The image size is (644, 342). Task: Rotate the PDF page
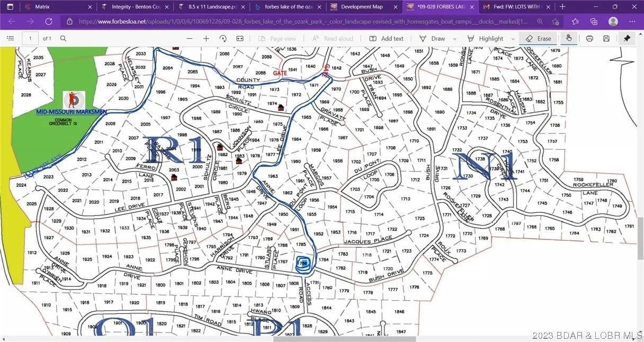tap(223, 39)
